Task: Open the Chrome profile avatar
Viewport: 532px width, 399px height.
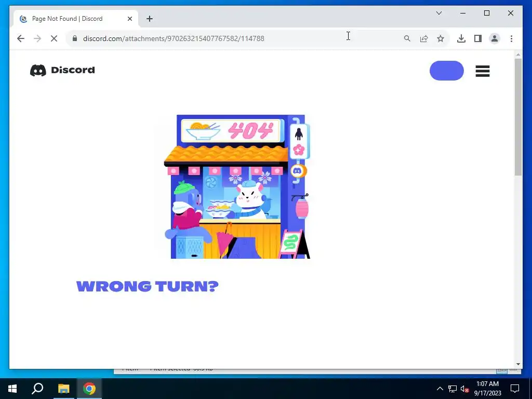Action: coord(495,38)
